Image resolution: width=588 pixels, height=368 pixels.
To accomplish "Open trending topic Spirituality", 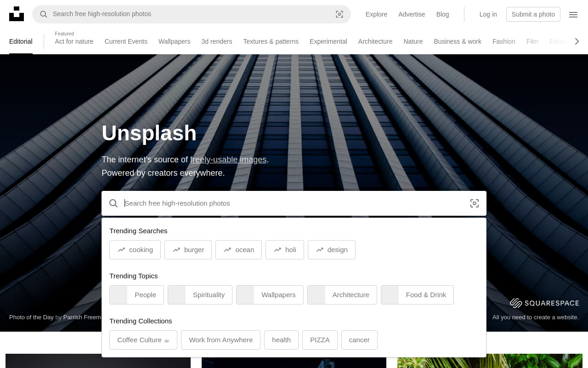I will (200, 295).
